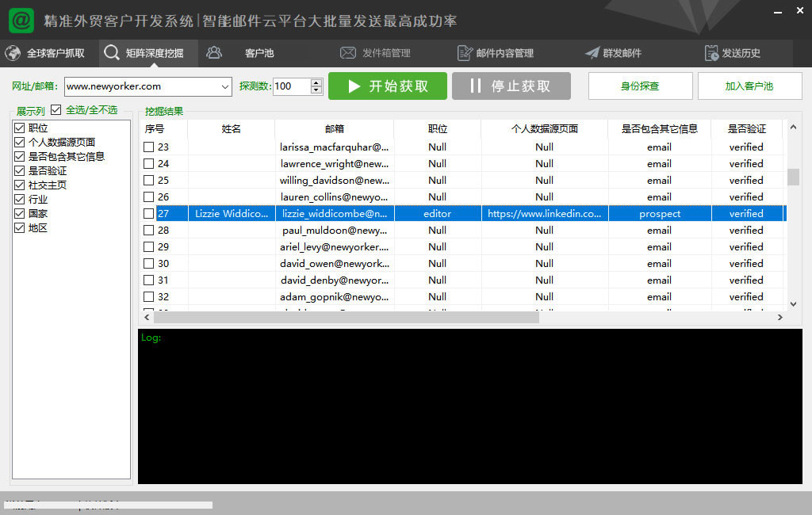The image size is (812, 515).
Task: Click the green @ application logo
Action: coord(22,20)
